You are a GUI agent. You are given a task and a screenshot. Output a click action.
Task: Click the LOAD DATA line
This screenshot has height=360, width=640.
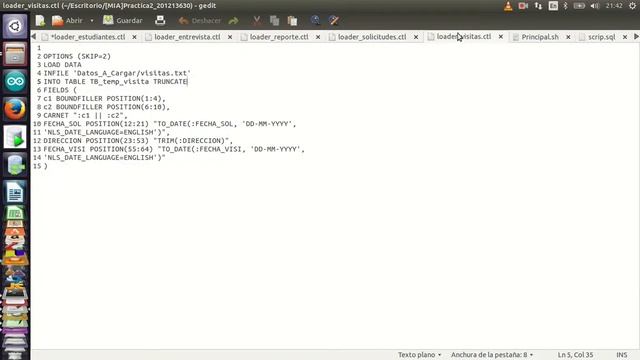pyautogui.click(x=62, y=65)
